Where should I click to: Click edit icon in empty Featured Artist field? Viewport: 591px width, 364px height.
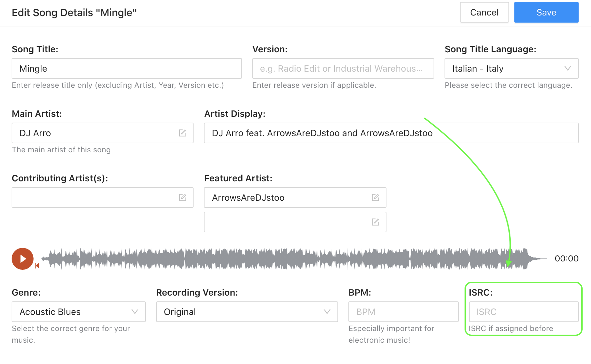click(x=376, y=222)
